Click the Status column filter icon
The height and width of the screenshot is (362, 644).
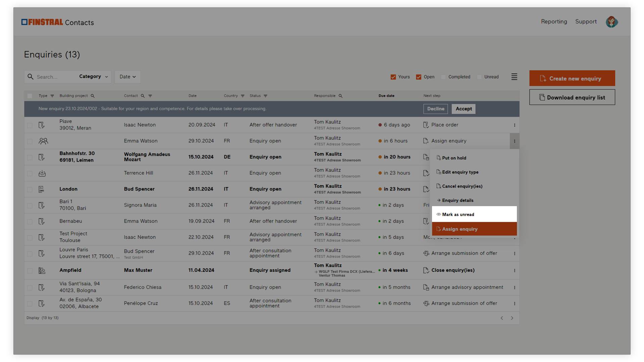[x=265, y=96]
